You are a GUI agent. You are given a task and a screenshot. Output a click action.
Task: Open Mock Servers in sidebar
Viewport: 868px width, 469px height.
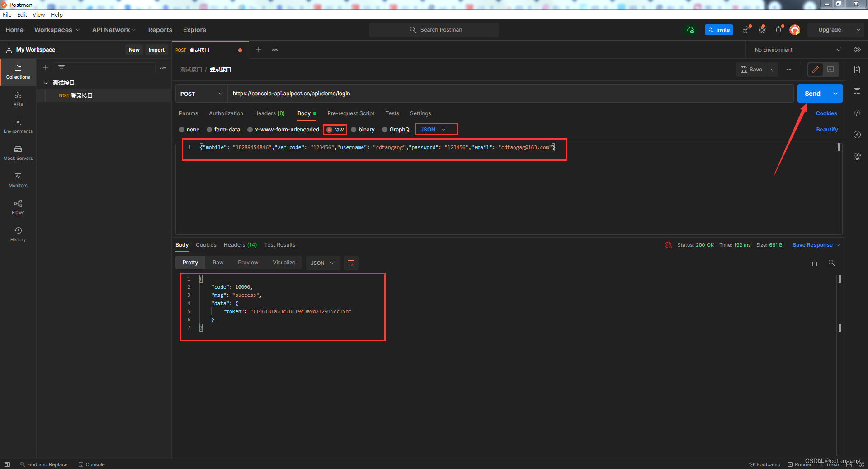(18, 153)
